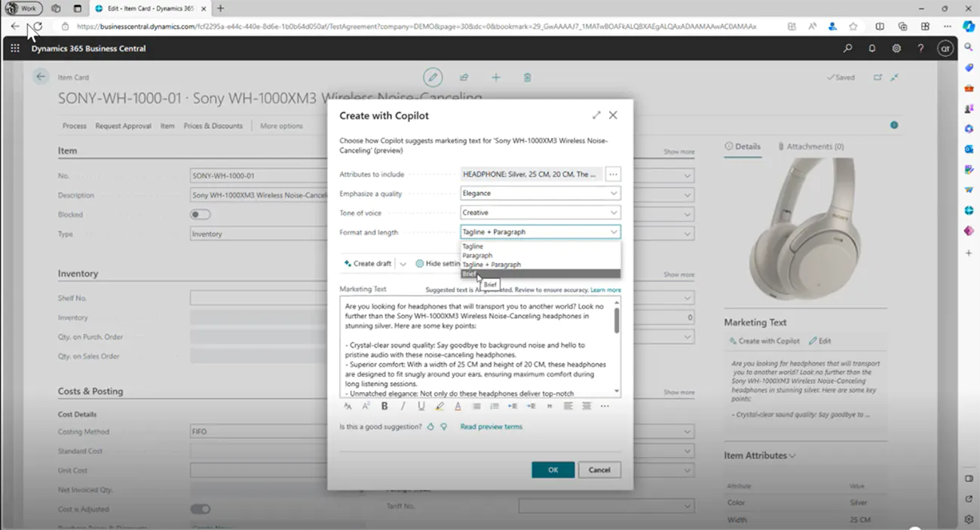Open the Item Card in a new window
The image size is (980, 530).
877,77
